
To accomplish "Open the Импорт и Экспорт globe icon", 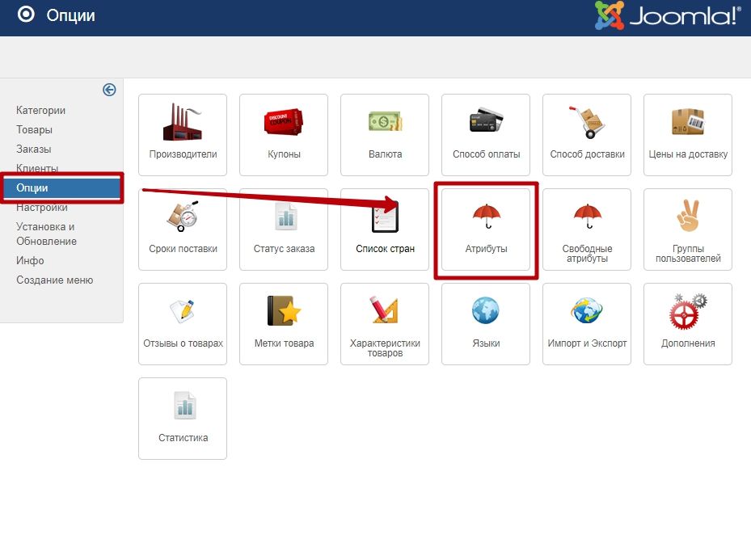I will (x=587, y=310).
